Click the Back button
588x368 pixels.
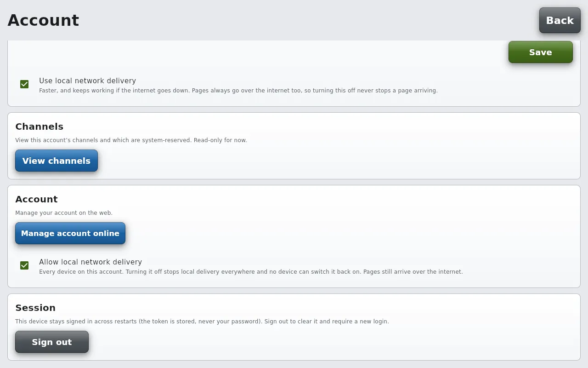tap(560, 20)
